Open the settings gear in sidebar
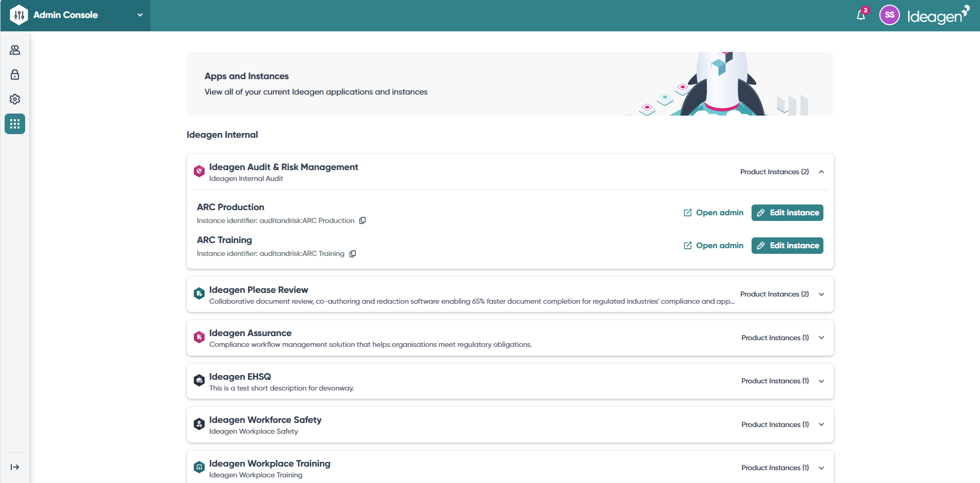 [x=15, y=99]
